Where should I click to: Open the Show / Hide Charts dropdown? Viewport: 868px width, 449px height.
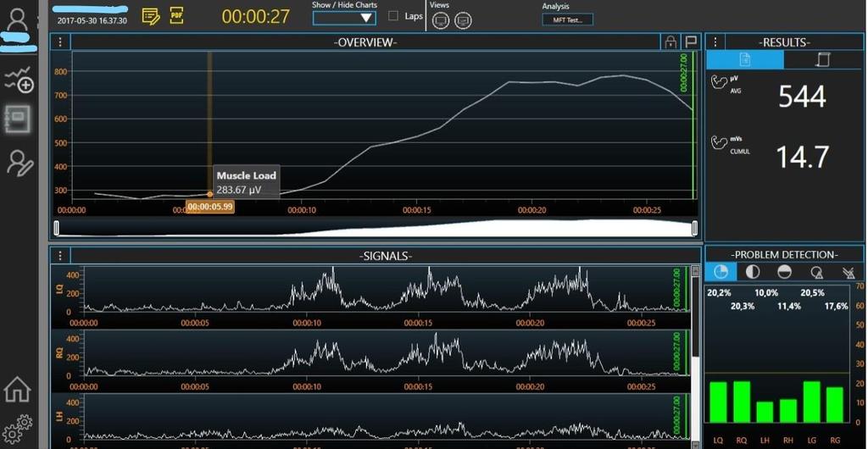coord(344,19)
